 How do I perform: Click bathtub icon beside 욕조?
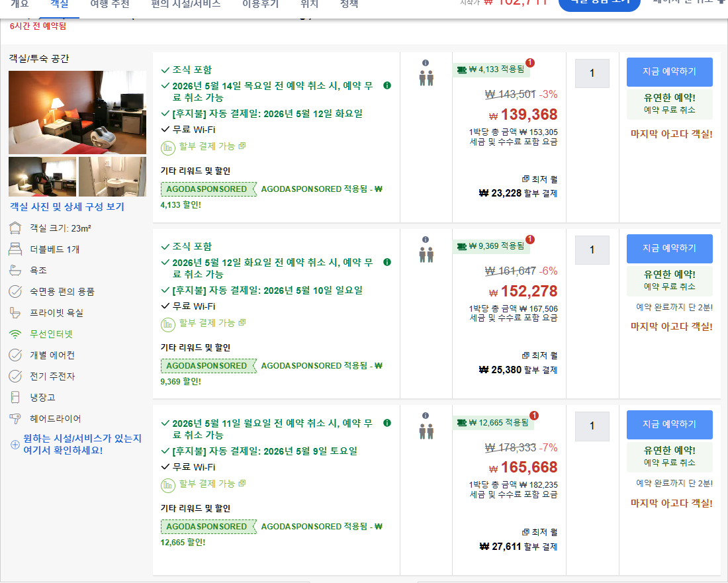coord(15,270)
